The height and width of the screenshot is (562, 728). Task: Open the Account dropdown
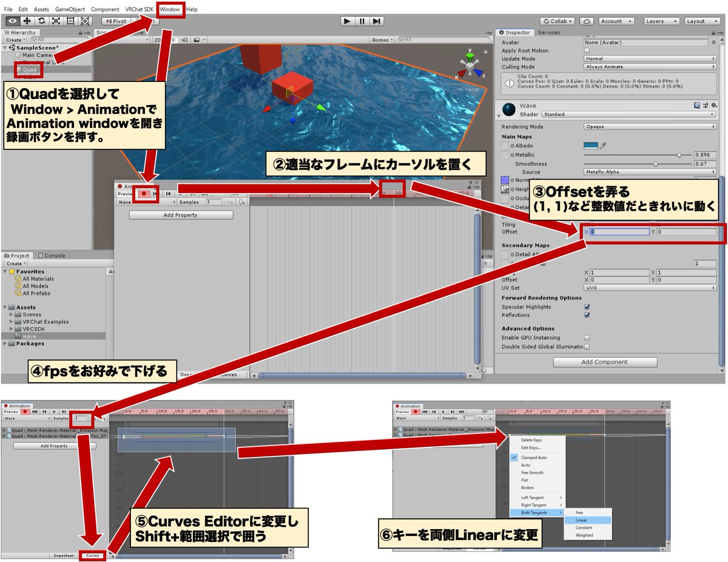(616, 21)
